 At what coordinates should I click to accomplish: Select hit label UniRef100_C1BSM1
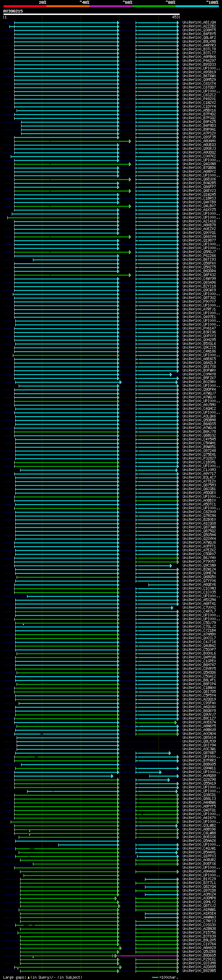199,462
